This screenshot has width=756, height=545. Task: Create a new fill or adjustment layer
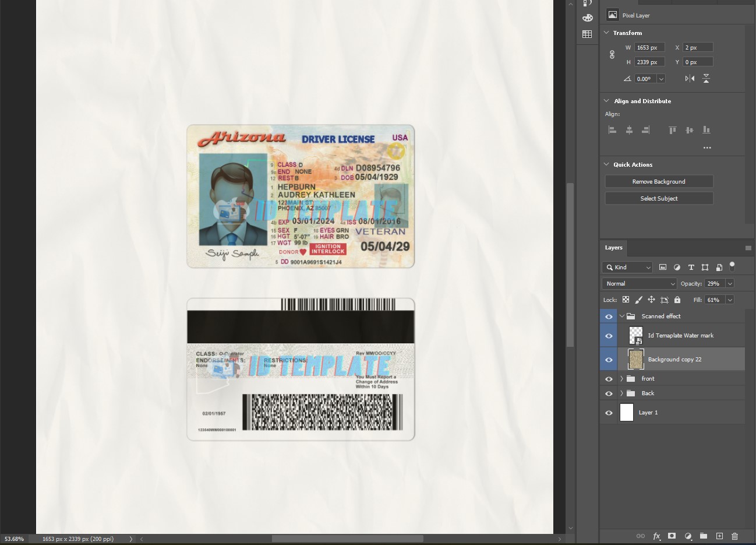coord(688,536)
